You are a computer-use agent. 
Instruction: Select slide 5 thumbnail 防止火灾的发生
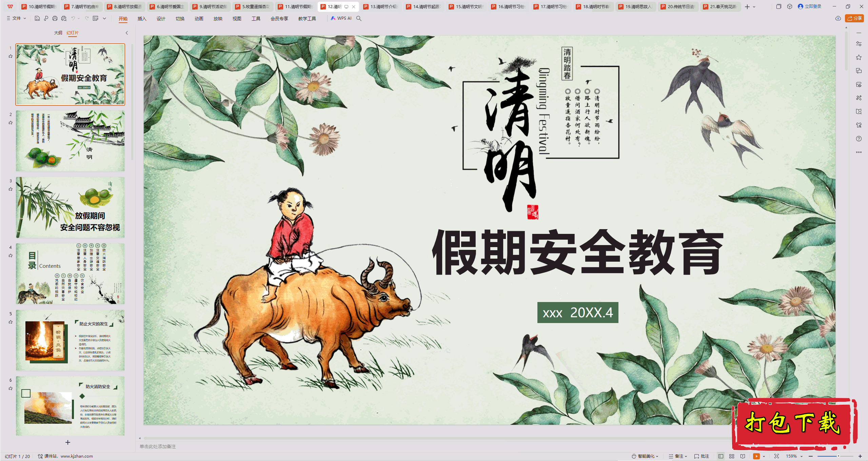[70, 340]
